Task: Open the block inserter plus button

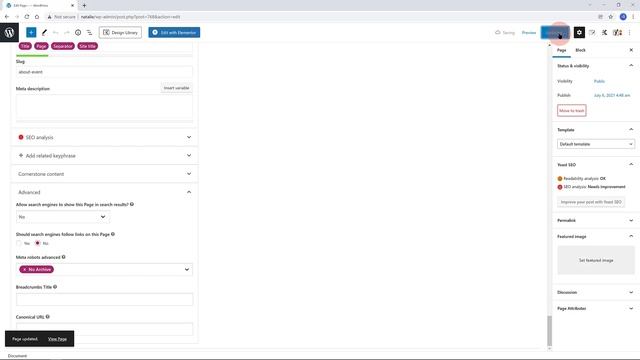Action: (x=31, y=32)
